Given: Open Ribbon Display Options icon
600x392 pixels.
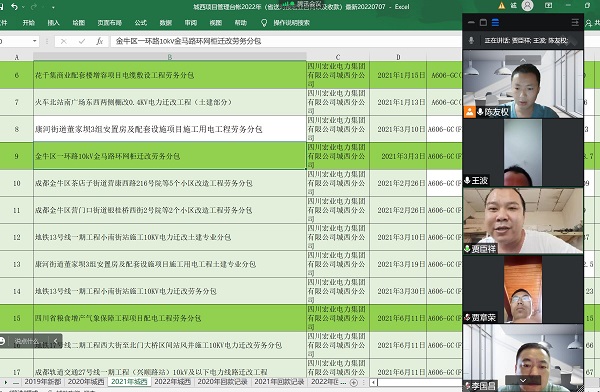Looking at the screenshot, I should 548,5.
